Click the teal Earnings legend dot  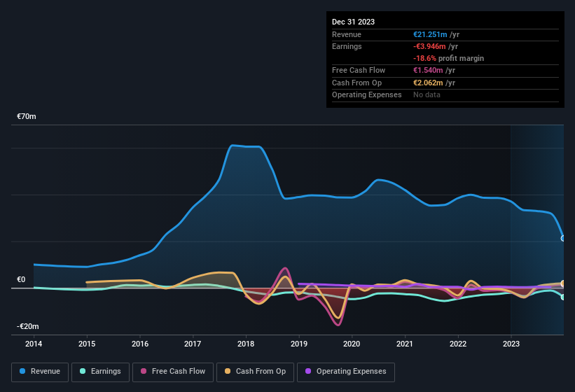[x=83, y=372]
